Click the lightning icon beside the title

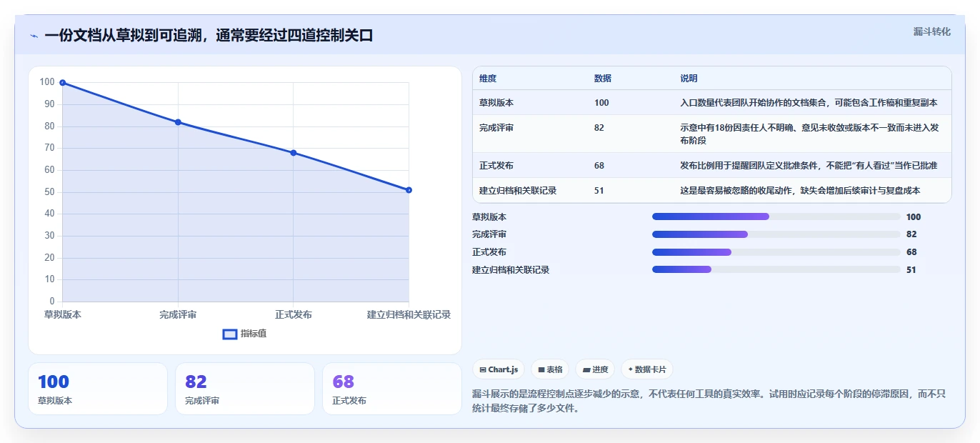pos(34,36)
